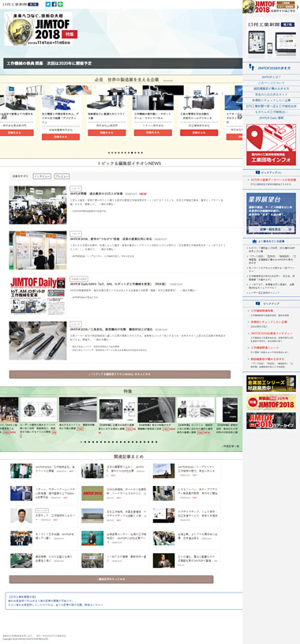Click the トピック＆編集部イチオシNEWS more button

point(120,375)
